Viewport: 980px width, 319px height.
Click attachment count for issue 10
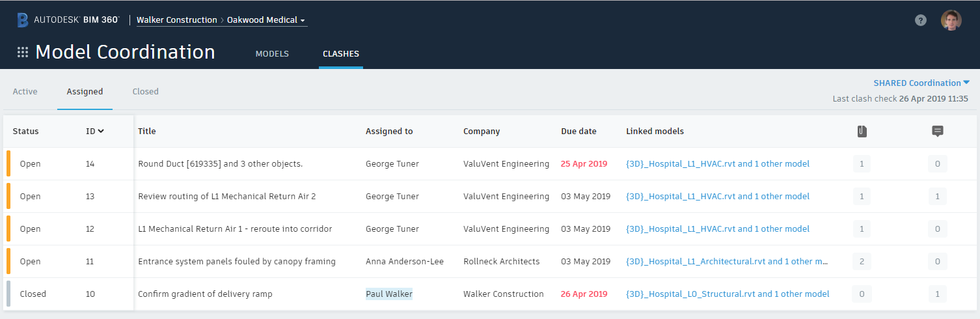tap(862, 294)
